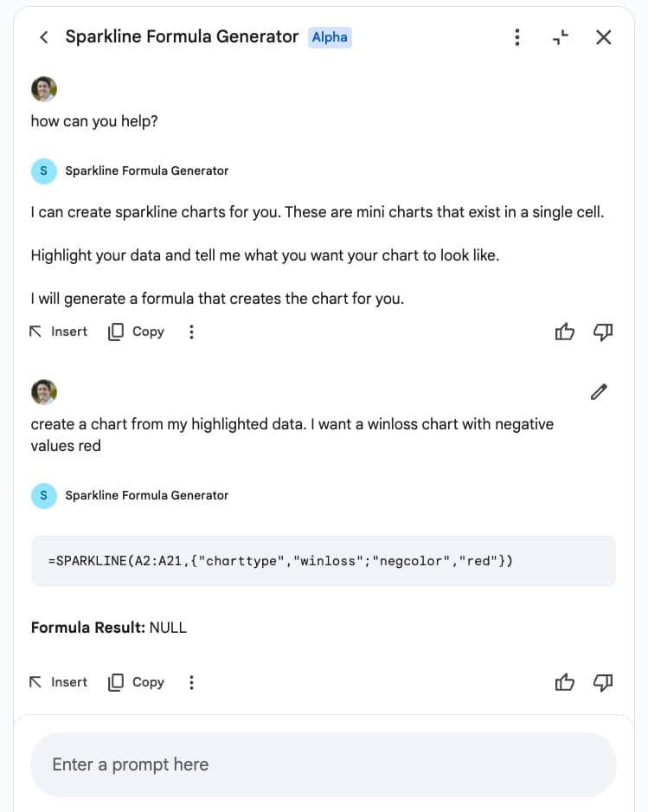Open the pencil icon to edit your prompt
The image size is (648, 812).
coord(599,392)
